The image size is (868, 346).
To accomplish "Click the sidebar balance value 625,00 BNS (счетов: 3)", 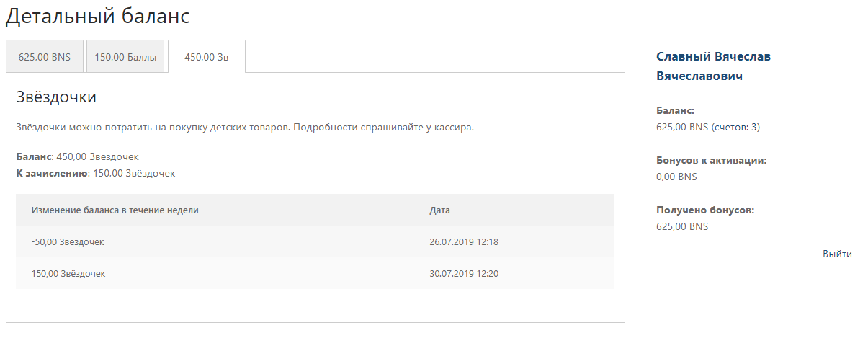I will [x=708, y=128].
